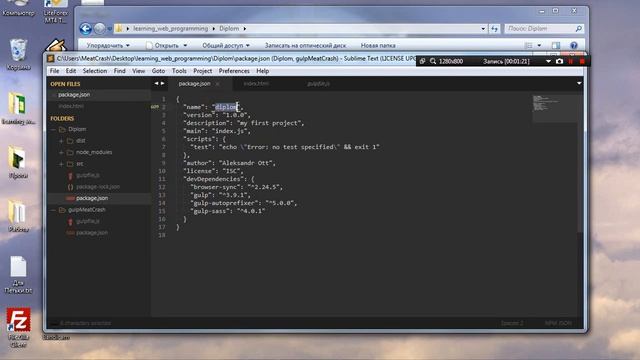Close the package.json tab

[x=218, y=84]
